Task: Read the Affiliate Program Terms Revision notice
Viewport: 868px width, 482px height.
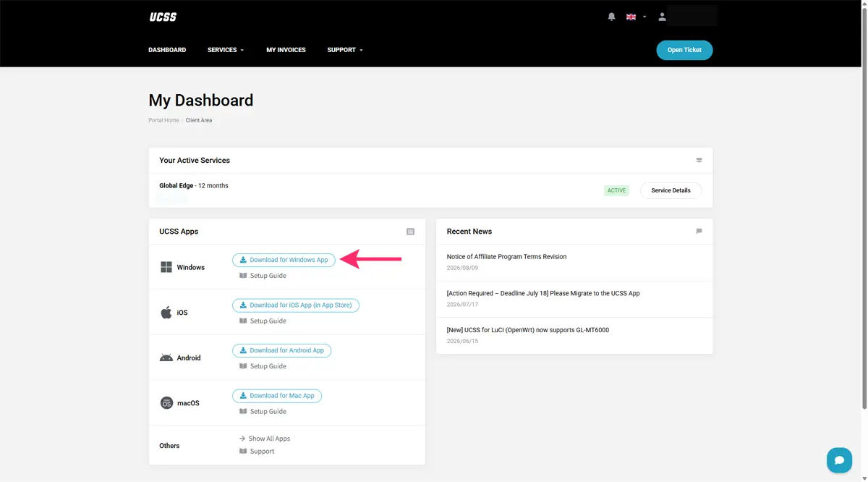Action: click(x=506, y=257)
